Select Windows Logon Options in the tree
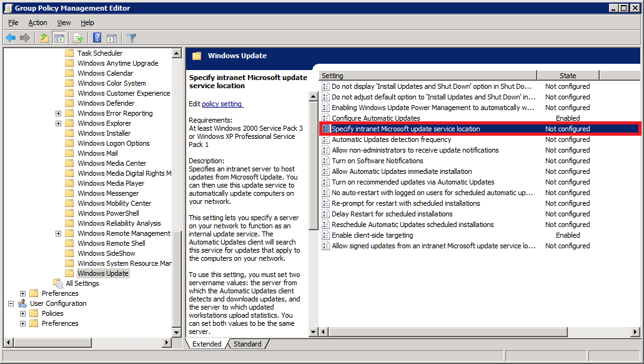The height and width of the screenshot is (364, 644). 113,143
